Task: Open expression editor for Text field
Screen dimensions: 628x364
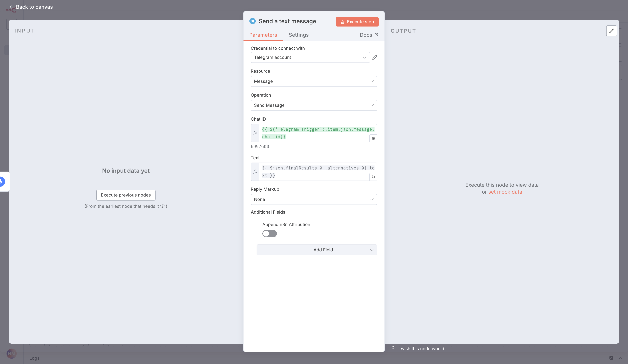Action: tap(373, 177)
